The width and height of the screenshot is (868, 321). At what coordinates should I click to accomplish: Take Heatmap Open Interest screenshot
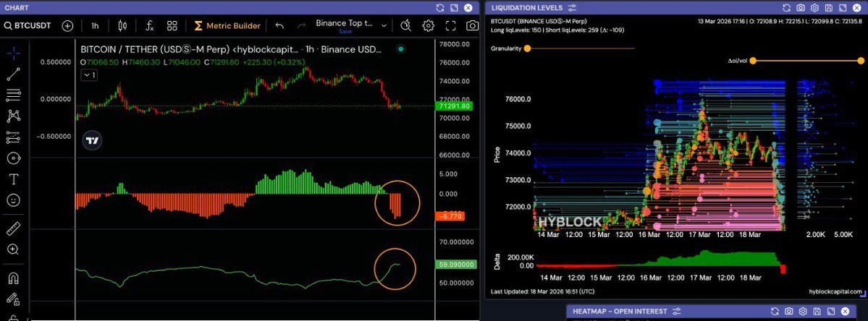789,312
